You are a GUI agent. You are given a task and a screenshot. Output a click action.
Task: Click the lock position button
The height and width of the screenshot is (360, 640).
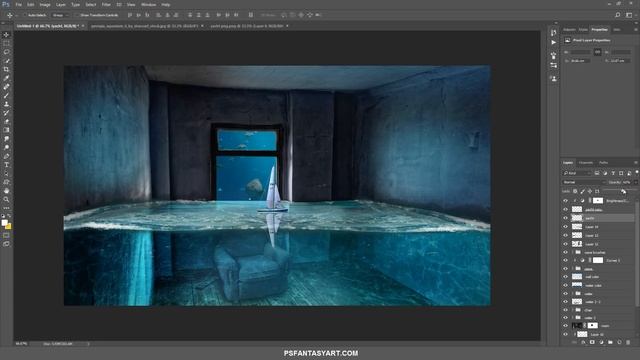pos(590,191)
